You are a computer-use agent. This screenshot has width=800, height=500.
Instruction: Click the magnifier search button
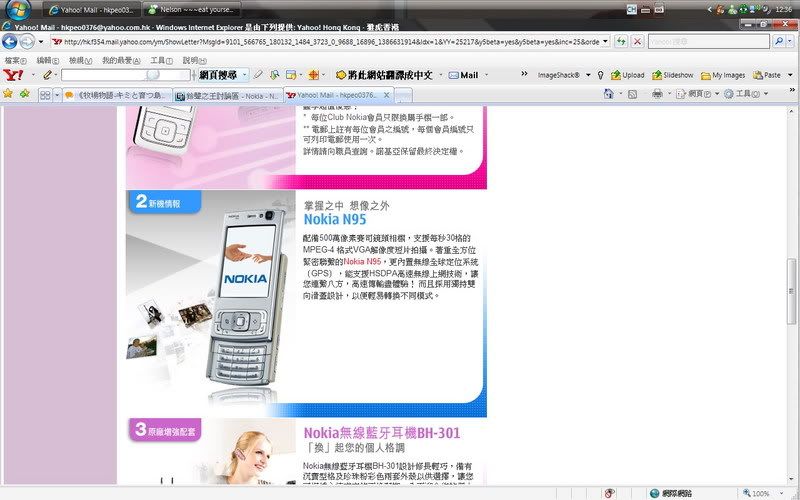[779, 41]
